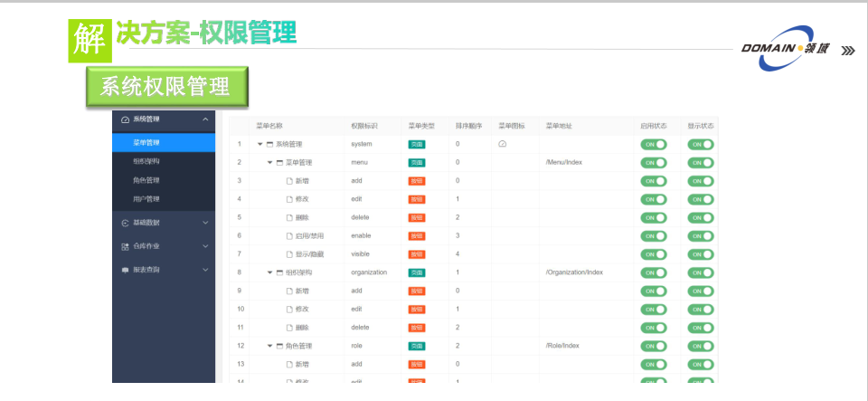Click the 页面 tag in row 1
The height and width of the screenshot is (401, 868).
417,145
